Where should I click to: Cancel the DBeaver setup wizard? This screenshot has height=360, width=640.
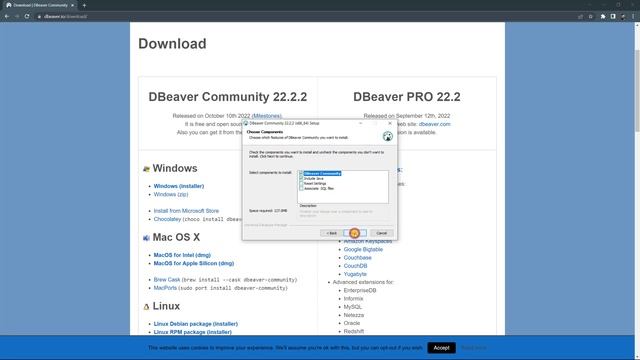(x=382, y=233)
